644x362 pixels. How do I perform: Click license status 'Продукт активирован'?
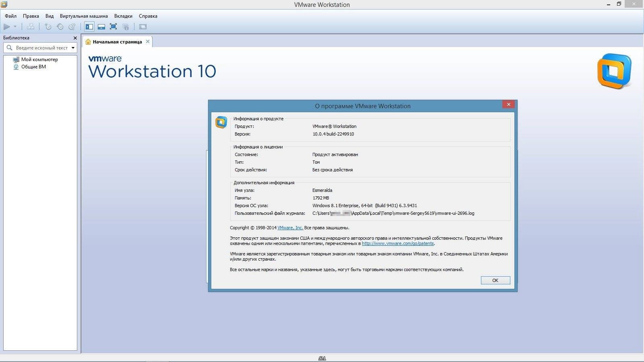pyautogui.click(x=335, y=154)
